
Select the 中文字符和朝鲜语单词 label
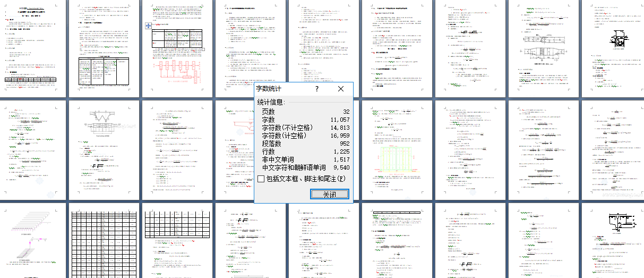tap(294, 167)
